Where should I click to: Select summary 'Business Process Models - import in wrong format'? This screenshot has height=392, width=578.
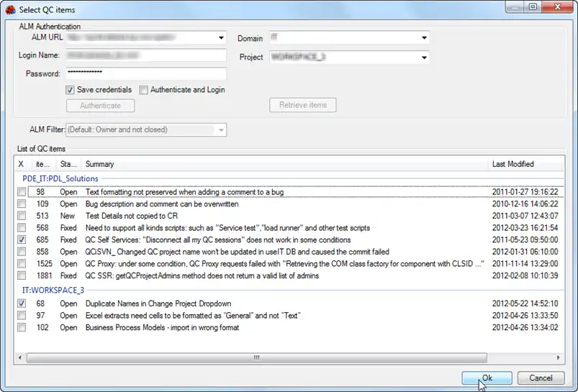click(x=162, y=327)
